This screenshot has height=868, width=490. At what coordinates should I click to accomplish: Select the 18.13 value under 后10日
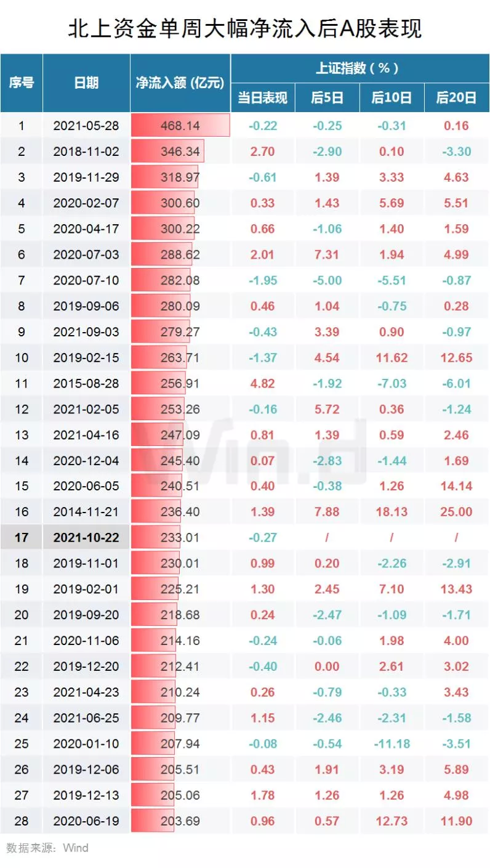click(x=392, y=512)
